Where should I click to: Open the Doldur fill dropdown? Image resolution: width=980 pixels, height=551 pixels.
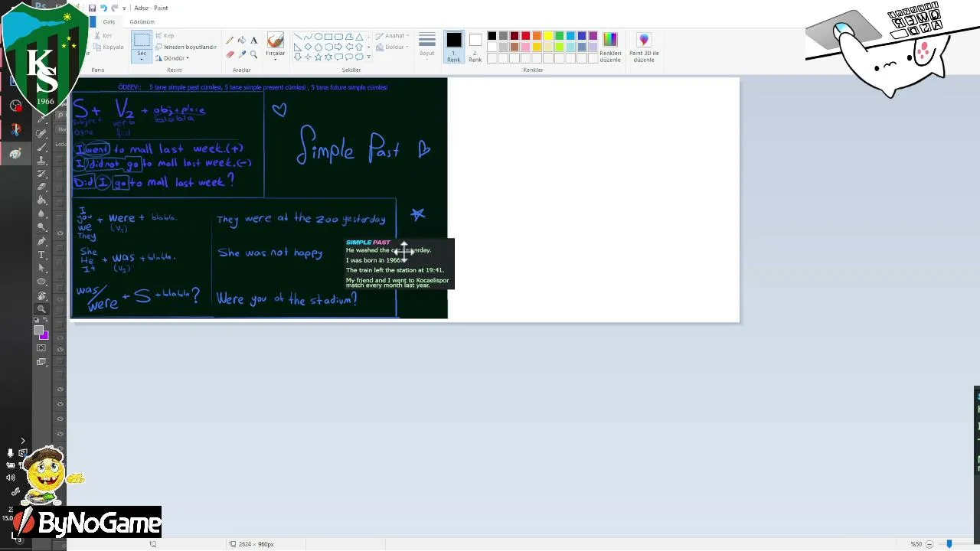click(x=393, y=47)
